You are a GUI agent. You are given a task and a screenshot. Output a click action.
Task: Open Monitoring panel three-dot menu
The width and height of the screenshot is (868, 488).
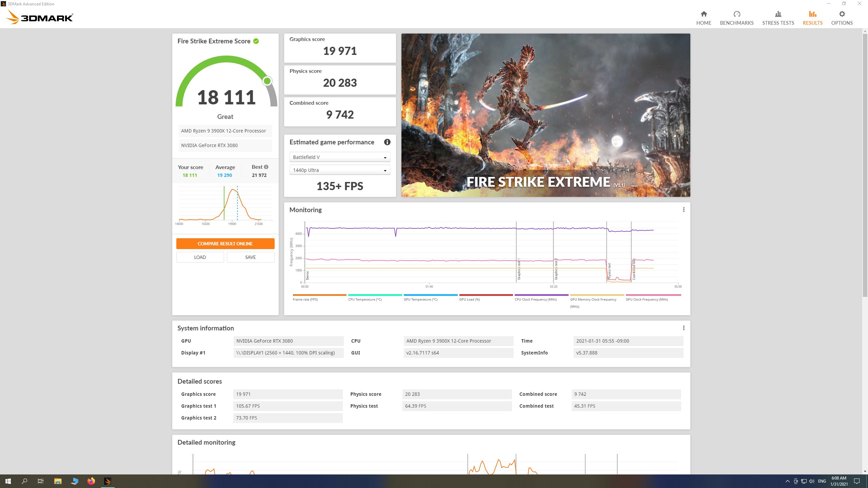[x=684, y=210]
